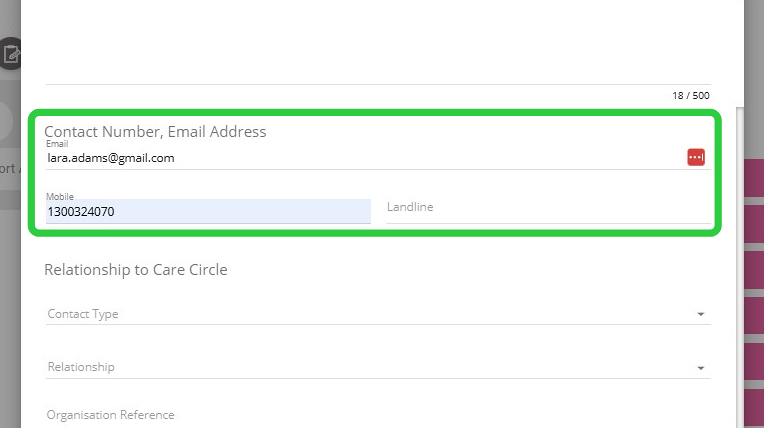Click the "Contact Number, Email Address" heading
Screen dimensions: 764x428
click(x=155, y=131)
